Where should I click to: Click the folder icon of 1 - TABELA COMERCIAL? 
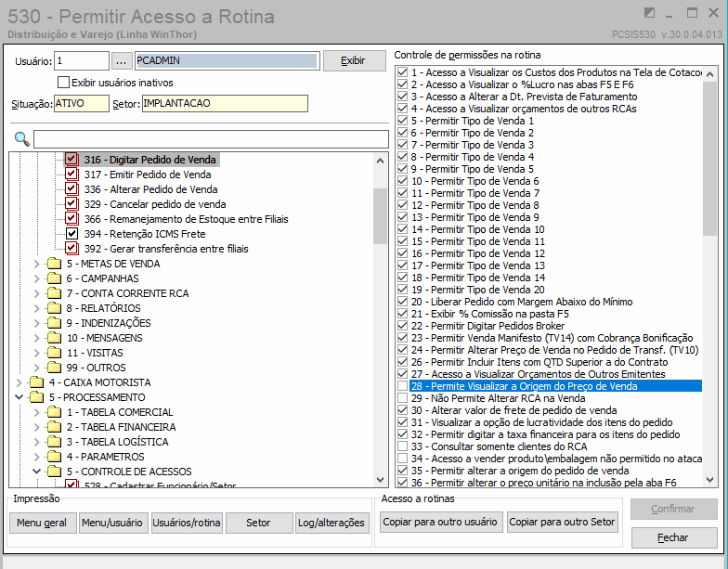(x=54, y=412)
